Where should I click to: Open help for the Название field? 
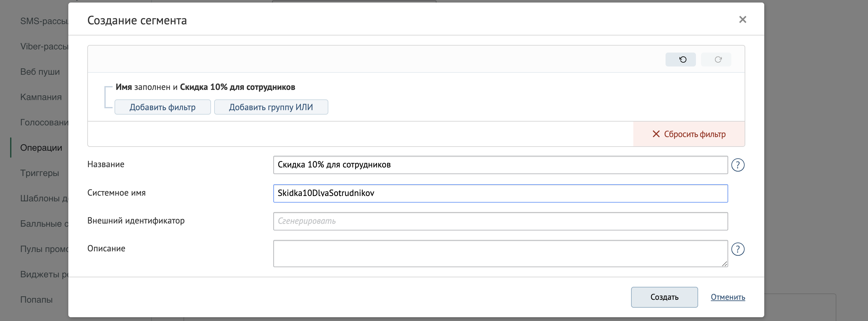tap(738, 165)
